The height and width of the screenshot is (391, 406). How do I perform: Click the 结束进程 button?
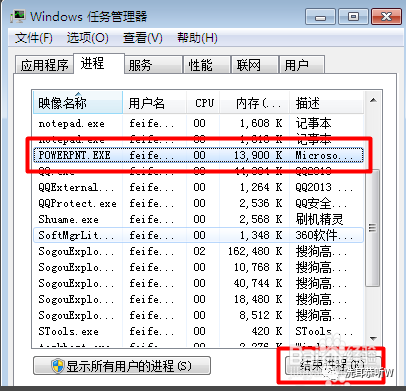[x=332, y=365]
